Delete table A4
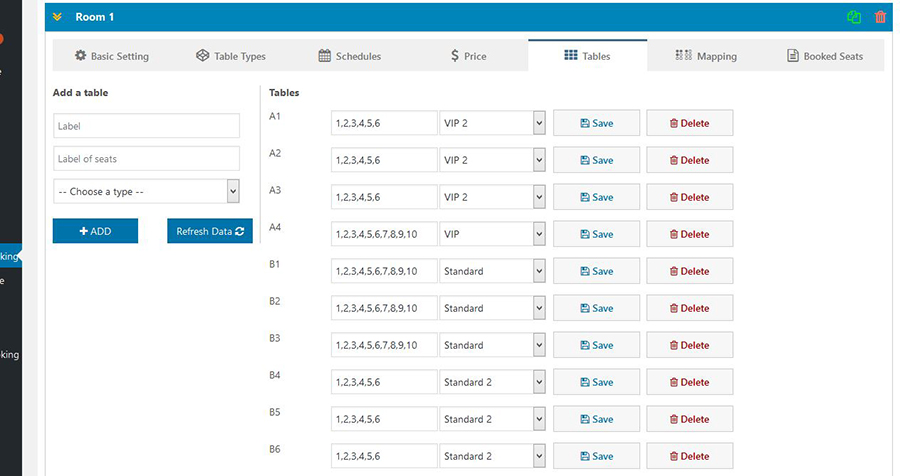The height and width of the screenshot is (476, 900). pos(689,234)
